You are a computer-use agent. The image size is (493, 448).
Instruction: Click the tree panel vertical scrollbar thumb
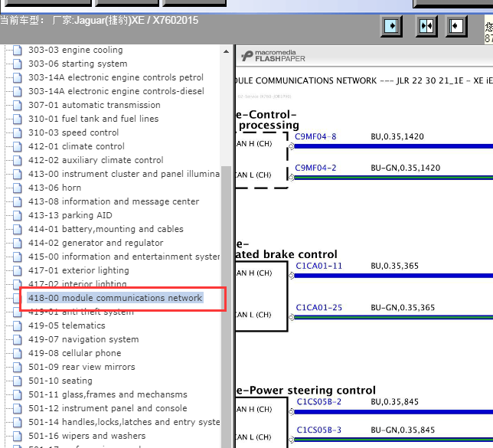pyautogui.click(x=226, y=307)
